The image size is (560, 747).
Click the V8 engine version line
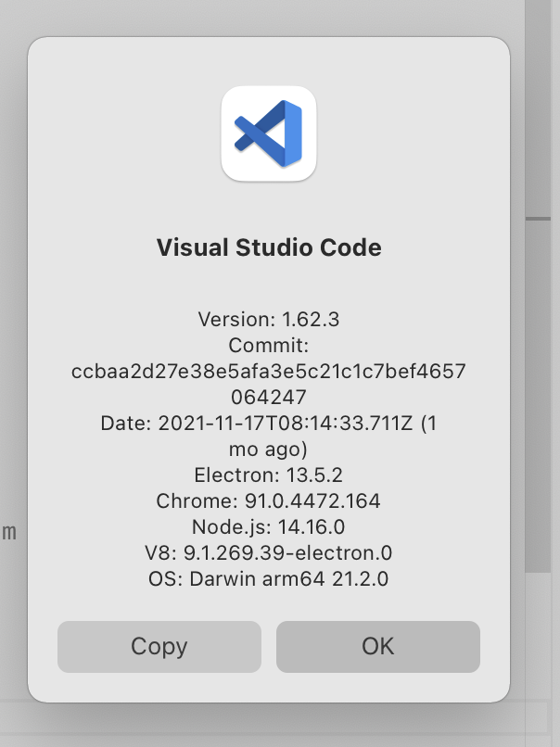click(269, 552)
